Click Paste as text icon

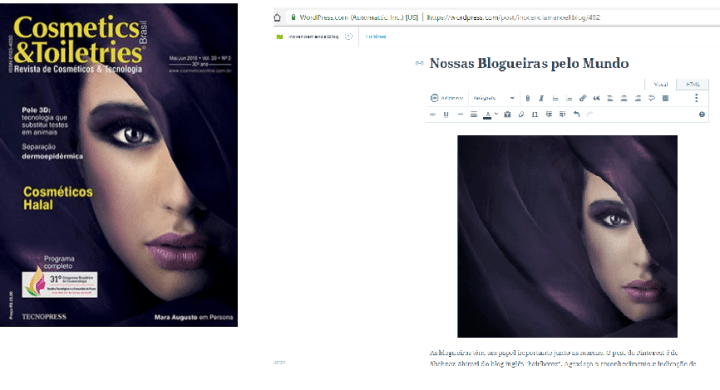coord(507,114)
